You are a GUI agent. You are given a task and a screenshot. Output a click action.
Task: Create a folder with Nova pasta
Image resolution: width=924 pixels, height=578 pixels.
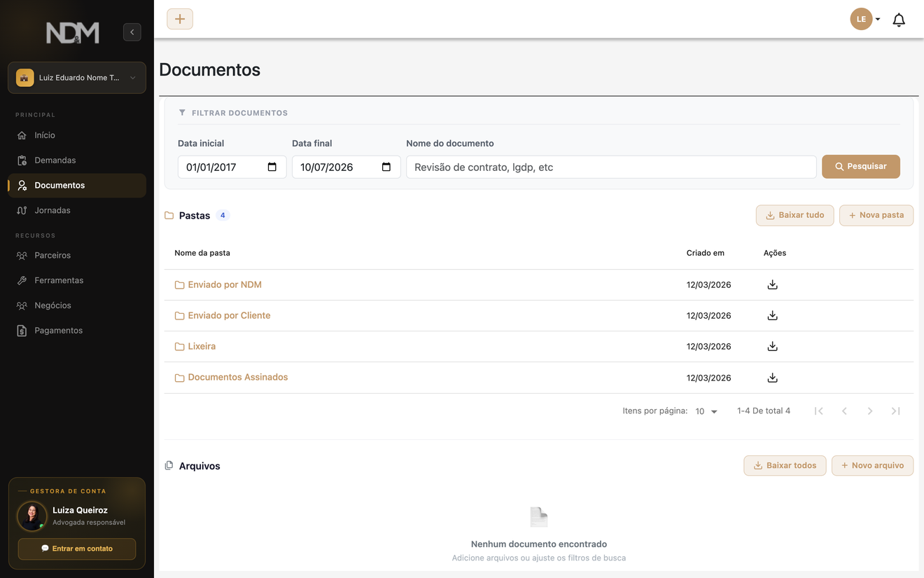click(876, 215)
